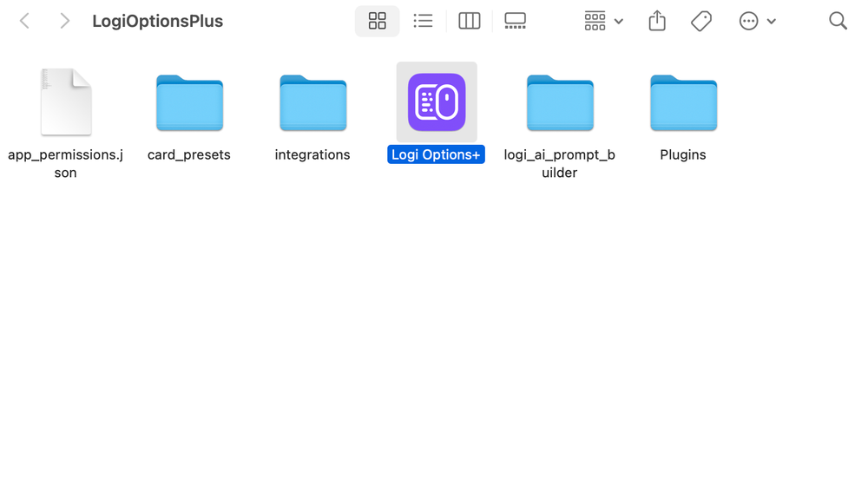Image resolution: width=868 pixels, height=478 pixels.
Task: Select the card_presets folder icon
Action: (x=189, y=103)
